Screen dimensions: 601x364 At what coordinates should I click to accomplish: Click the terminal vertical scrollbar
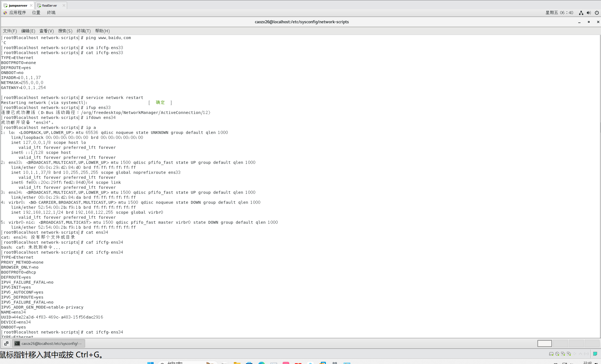pyautogui.click(x=600, y=128)
